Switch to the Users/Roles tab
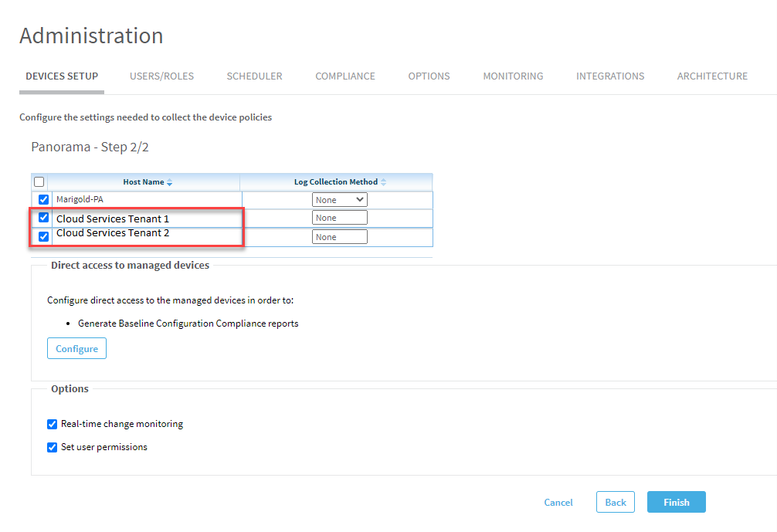The width and height of the screenshot is (777, 532). (x=162, y=76)
